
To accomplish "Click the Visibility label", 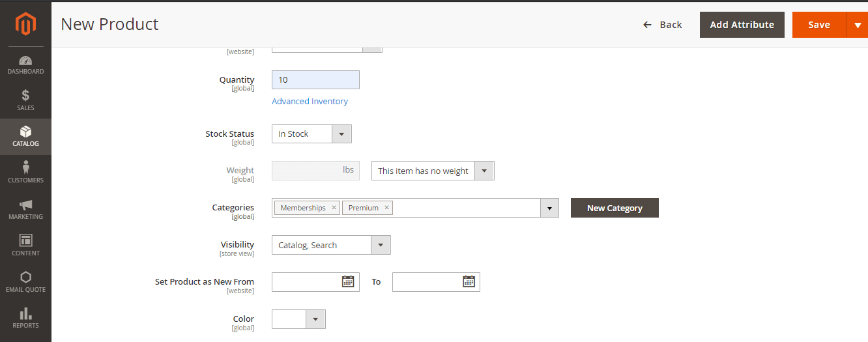I will click(237, 244).
